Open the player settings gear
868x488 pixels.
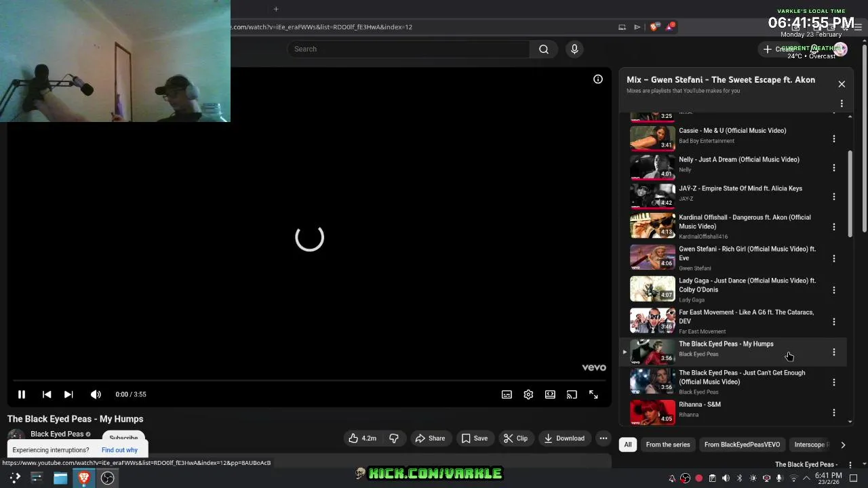(x=528, y=394)
